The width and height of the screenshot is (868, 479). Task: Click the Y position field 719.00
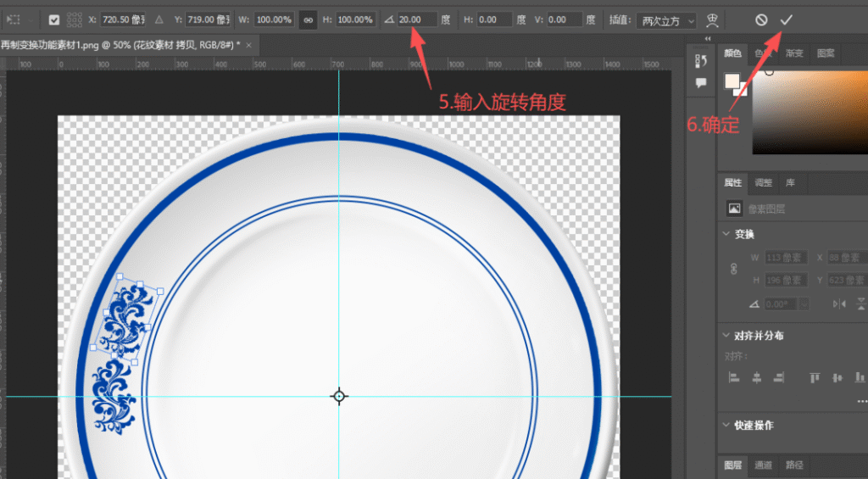208,20
